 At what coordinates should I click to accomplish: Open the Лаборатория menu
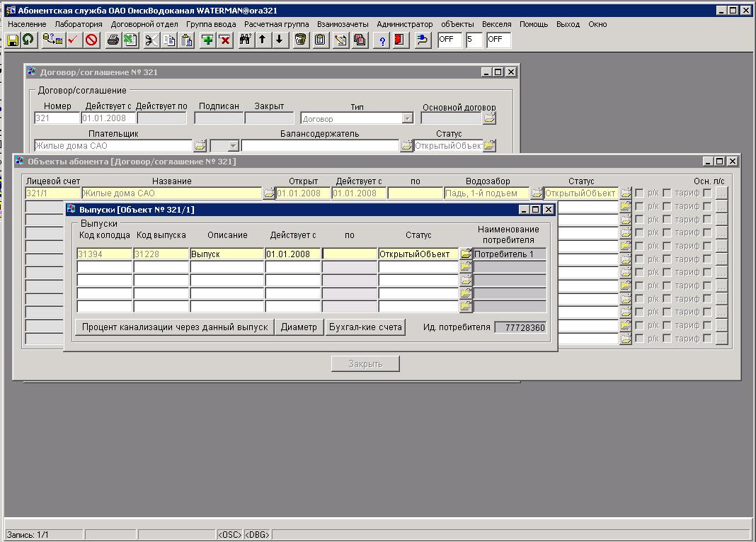[79, 24]
